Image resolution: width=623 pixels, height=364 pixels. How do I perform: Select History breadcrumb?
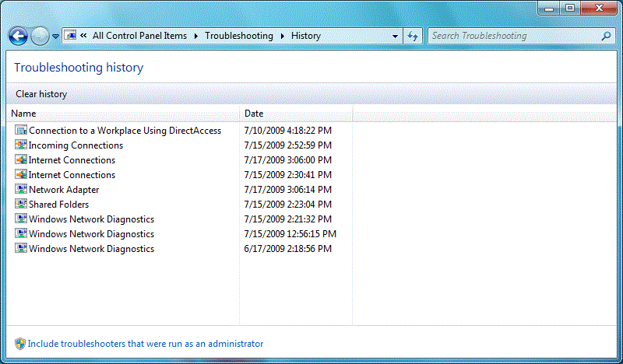click(305, 36)
